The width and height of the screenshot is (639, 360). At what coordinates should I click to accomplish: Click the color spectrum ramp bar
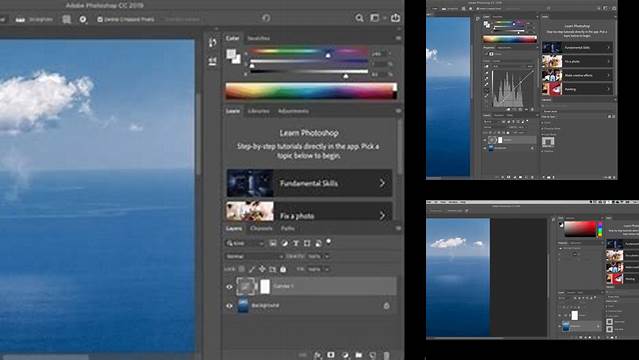click(x=311, y=91)
